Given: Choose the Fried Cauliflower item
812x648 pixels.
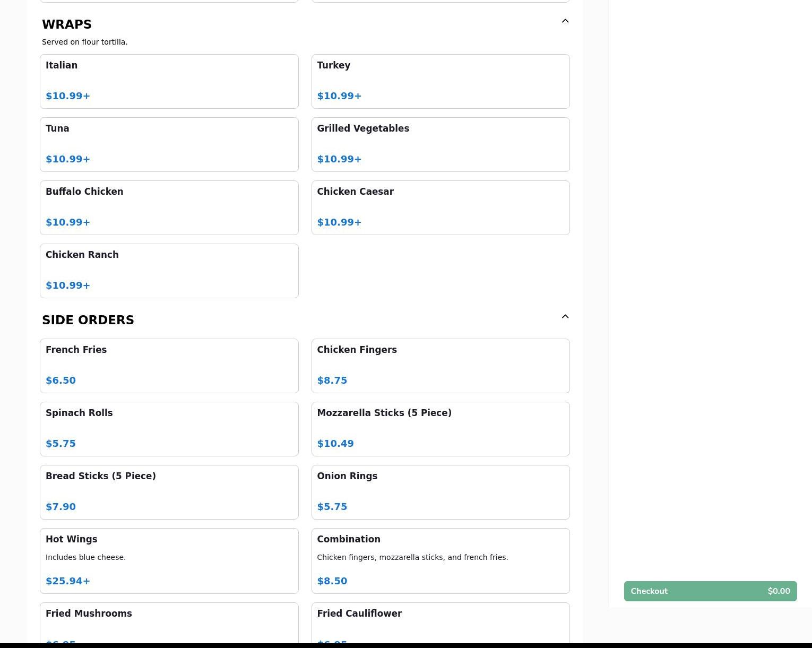Looking at the screenshot, I should 440,624.
